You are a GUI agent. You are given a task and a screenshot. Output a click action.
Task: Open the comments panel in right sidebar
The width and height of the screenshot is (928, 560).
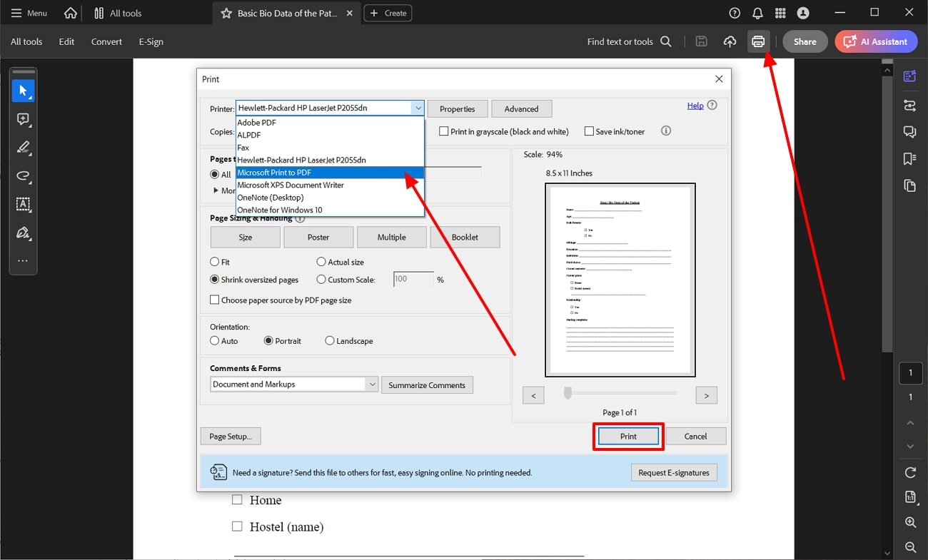pyautogui.click(x=909, y=132)
